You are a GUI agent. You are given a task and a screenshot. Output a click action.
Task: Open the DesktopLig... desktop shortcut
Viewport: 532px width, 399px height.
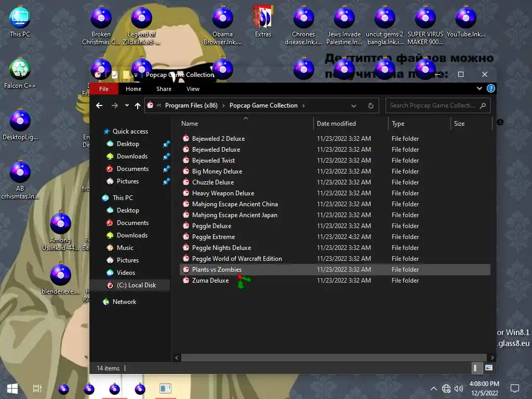[20, 124]
